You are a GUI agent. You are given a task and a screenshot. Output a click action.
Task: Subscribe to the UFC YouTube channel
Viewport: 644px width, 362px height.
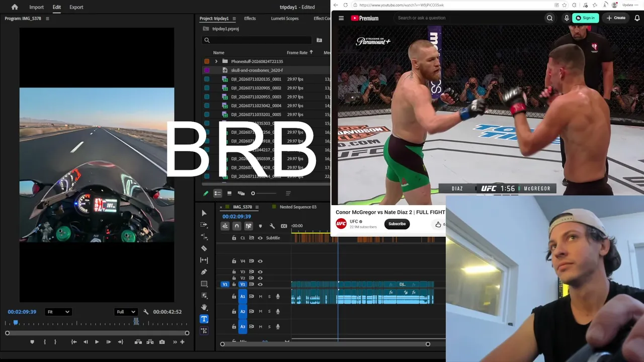[397, 224]
